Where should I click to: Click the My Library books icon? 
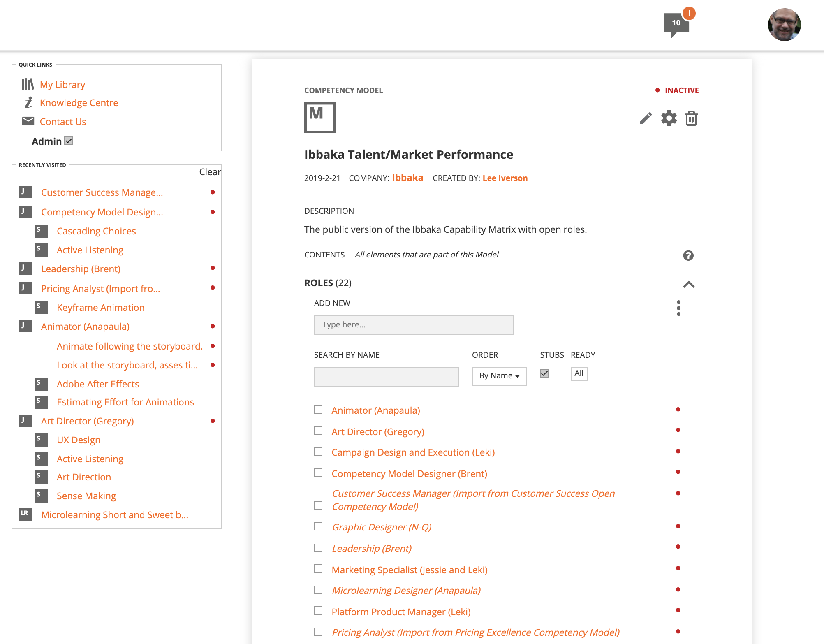pos(28,84)
